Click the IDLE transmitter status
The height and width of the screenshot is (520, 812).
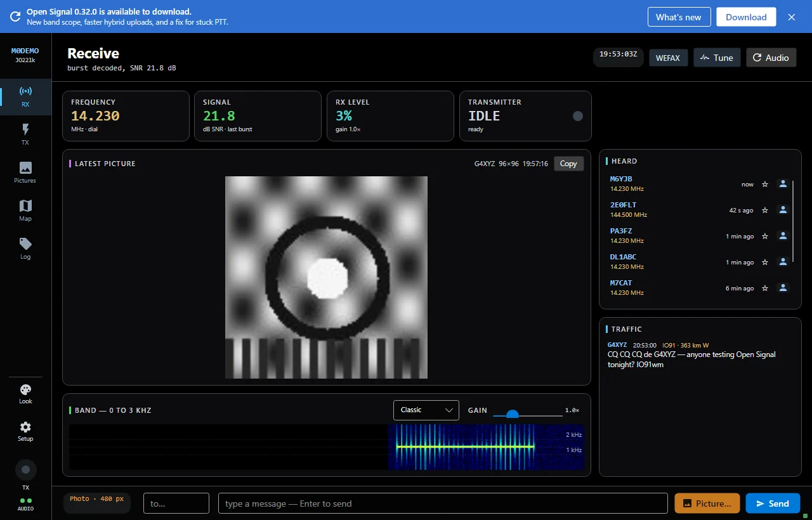click(484, 116)
